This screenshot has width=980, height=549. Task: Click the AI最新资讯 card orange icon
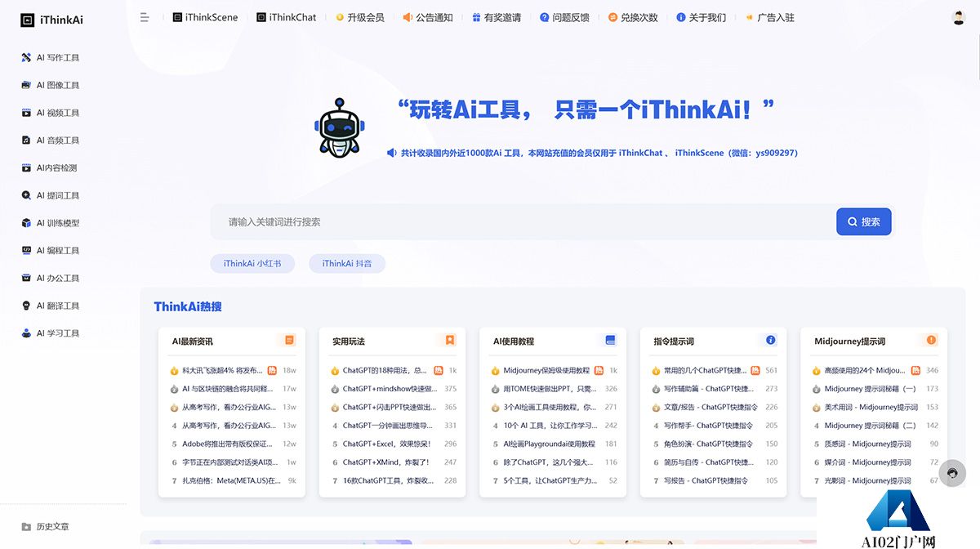(289, 340)
